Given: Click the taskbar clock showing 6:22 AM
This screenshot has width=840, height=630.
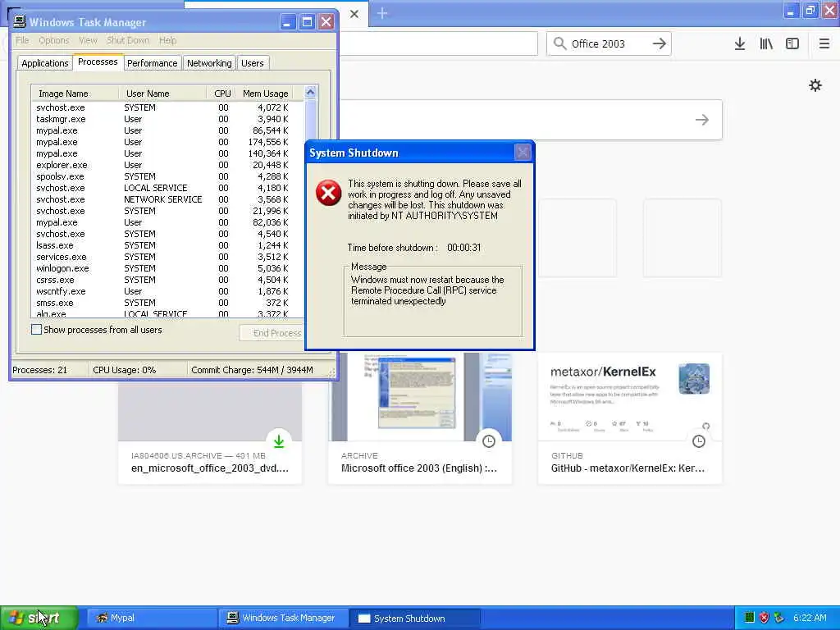Looking at the screenshot, I should pyautogui.click(x=810, y=618).
